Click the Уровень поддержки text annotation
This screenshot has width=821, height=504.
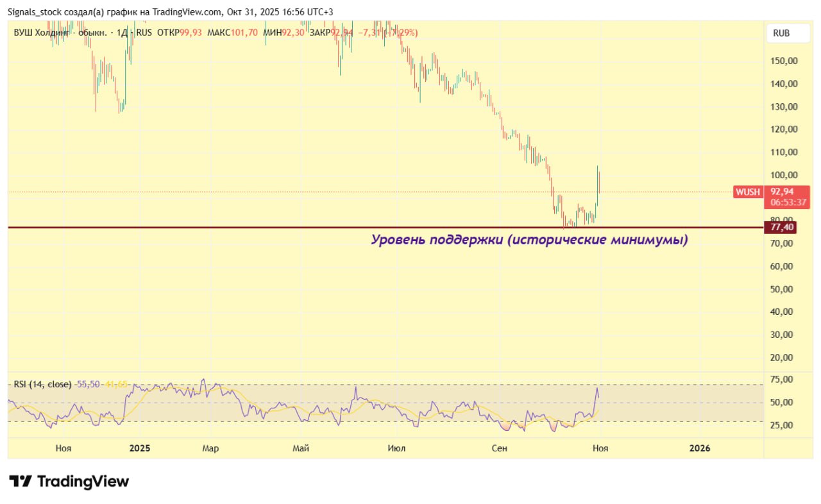(x=529, y=240)
